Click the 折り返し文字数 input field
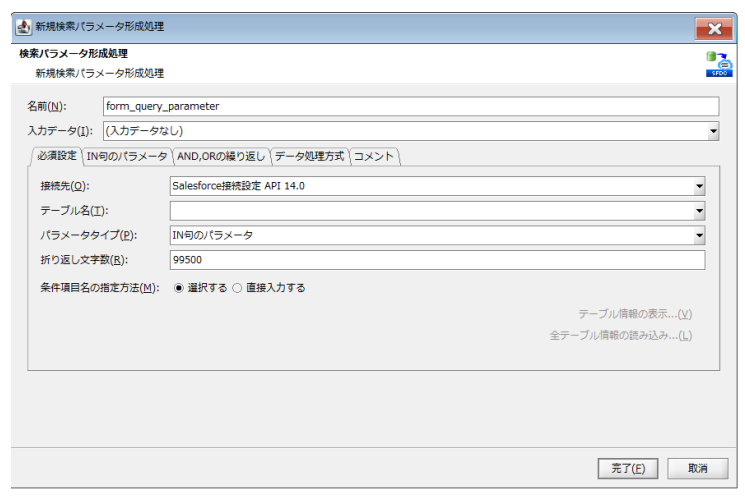Screen dimensions: 745x498 point(437,261)
